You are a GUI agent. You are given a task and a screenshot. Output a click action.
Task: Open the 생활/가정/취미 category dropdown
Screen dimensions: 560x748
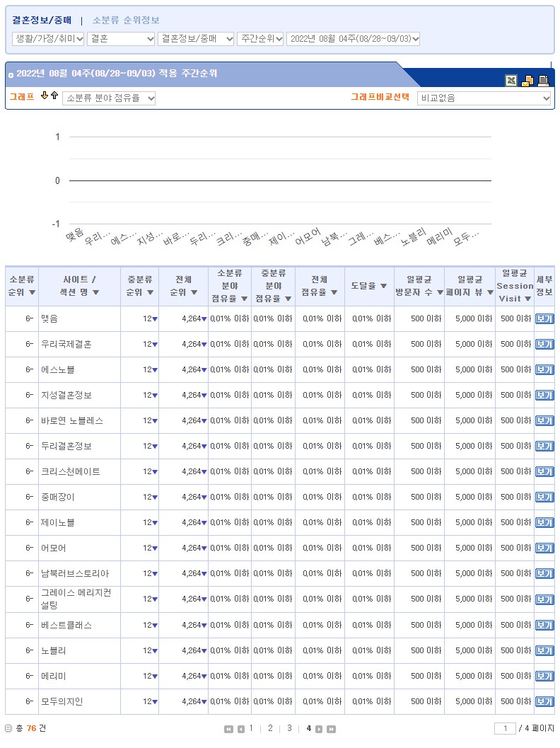click(x=48, y=39)
